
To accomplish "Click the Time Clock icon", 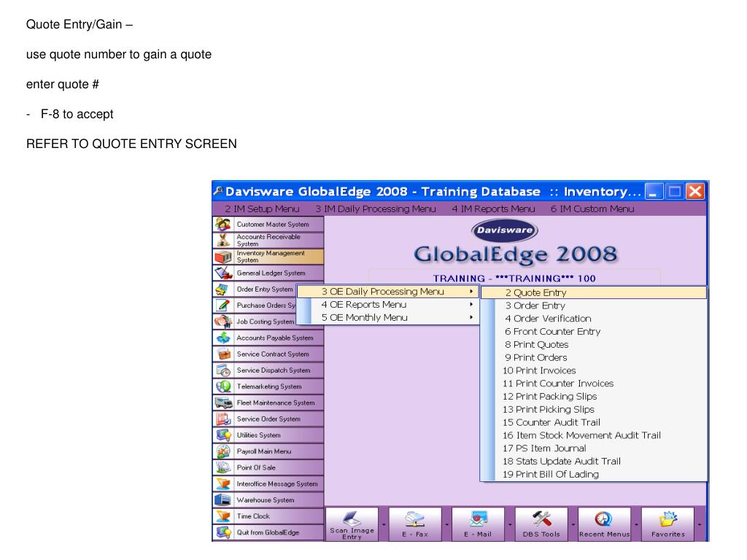I will (222, 516).
